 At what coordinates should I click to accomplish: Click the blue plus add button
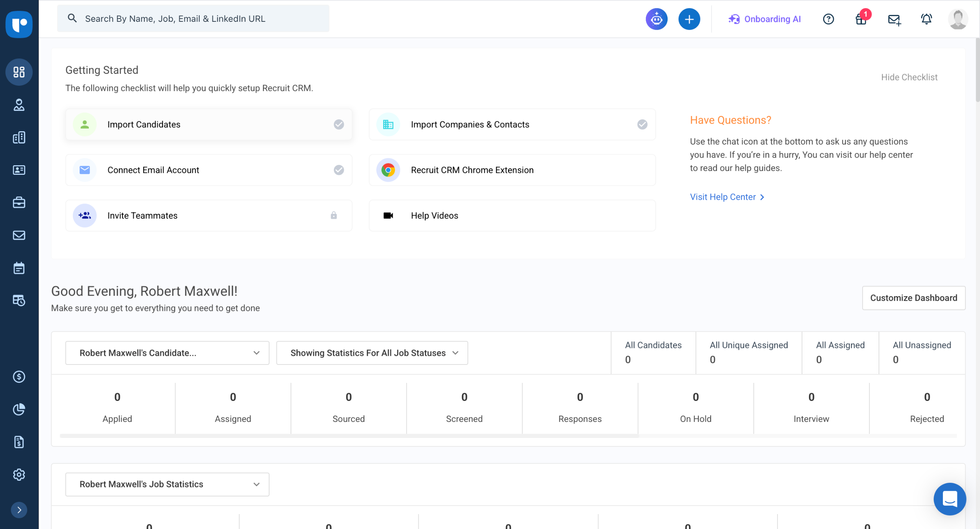[x=689, y=19]
